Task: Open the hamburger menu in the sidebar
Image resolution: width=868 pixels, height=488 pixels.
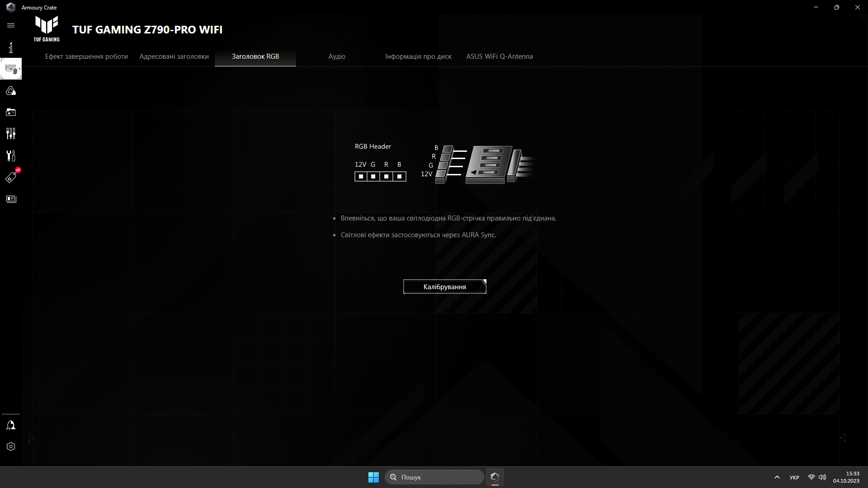Action: (x=11, y=25)
